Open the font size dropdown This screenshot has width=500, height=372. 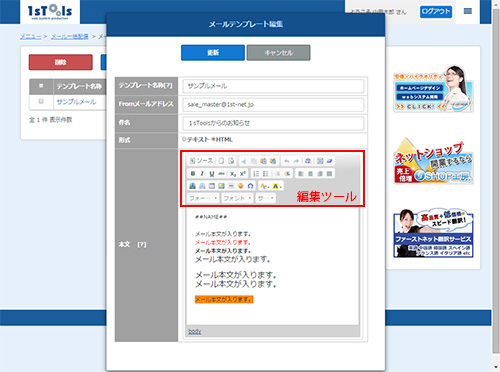pyautogui.click(x=265, y=198)
